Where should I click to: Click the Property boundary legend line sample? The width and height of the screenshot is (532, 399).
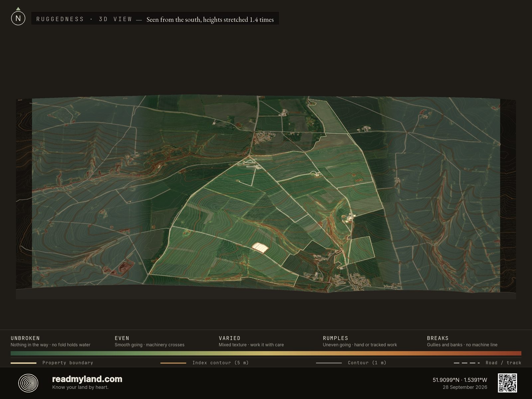[23, 363]
